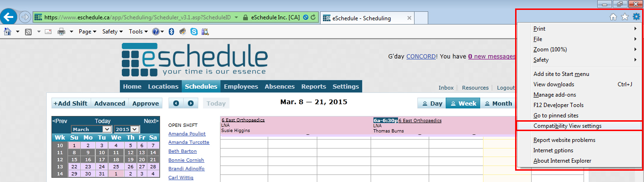Click Next> in the mini calendar

151,121
